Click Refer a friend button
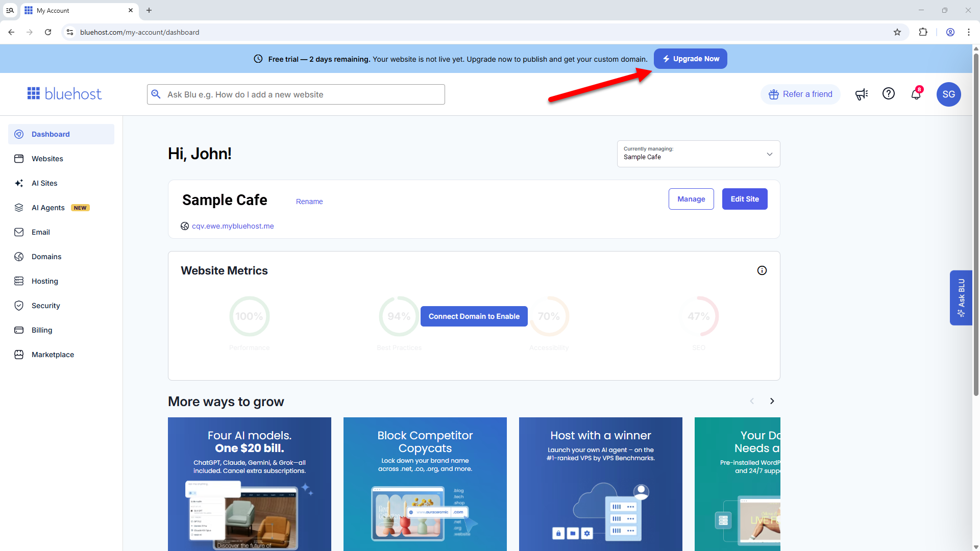The width and height of the screenshot is (980, 551). [800, 94]
